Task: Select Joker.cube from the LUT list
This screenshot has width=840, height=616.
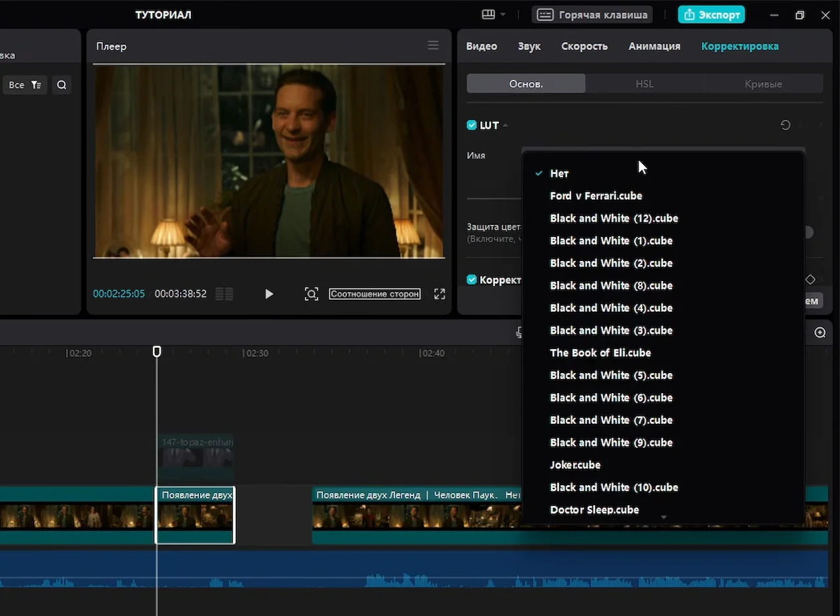Action: [575, 465]
